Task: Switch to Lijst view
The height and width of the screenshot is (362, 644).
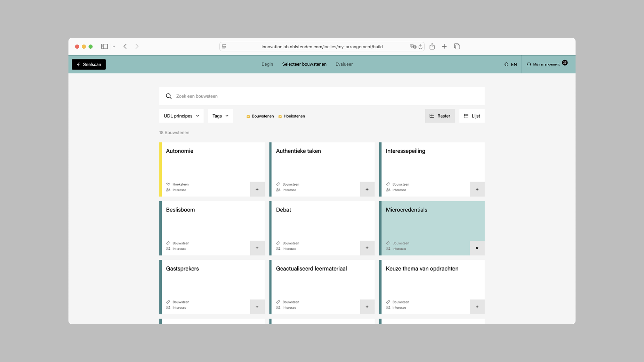Action: tap(472, 116)
